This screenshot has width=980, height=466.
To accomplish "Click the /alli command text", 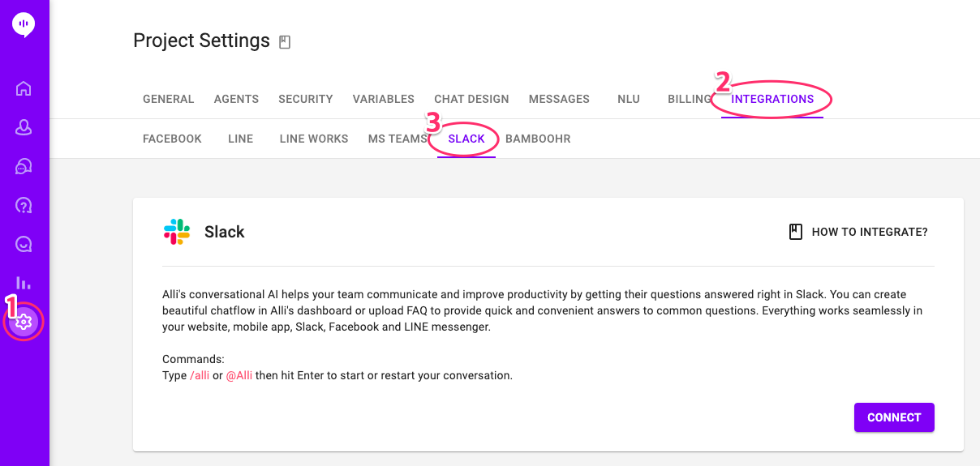I will pyautogui.click(x=200, y=376).
